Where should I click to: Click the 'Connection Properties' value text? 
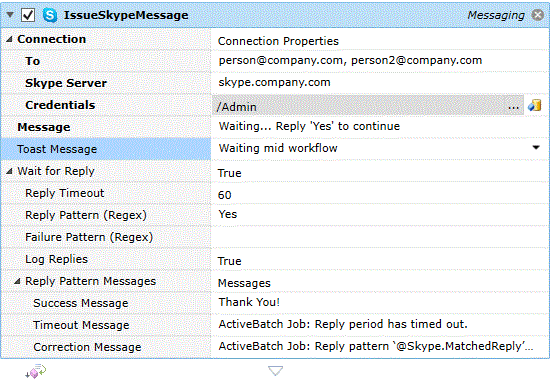[278, 41]
